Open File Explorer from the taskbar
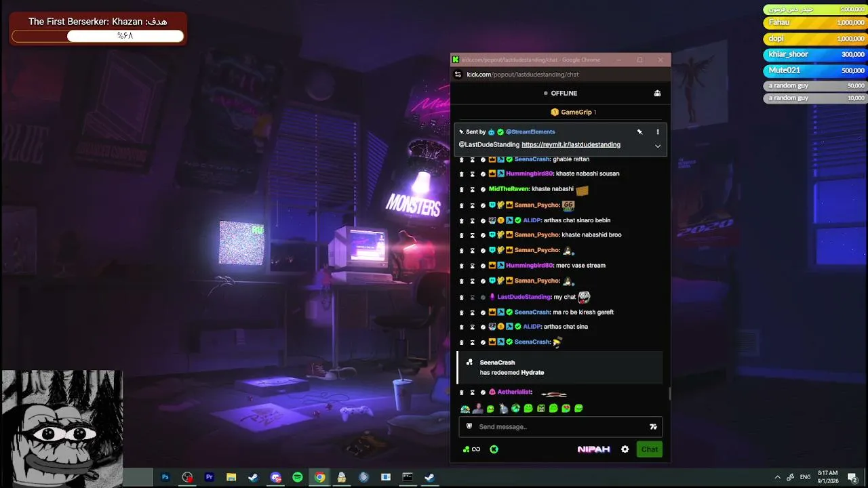868x488 pixels. pos(231,477)
